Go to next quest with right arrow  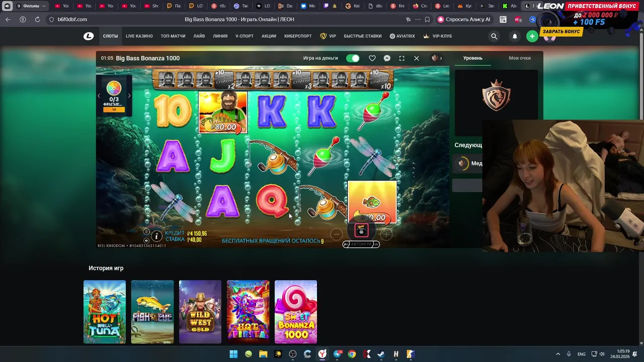click(129, 96)
